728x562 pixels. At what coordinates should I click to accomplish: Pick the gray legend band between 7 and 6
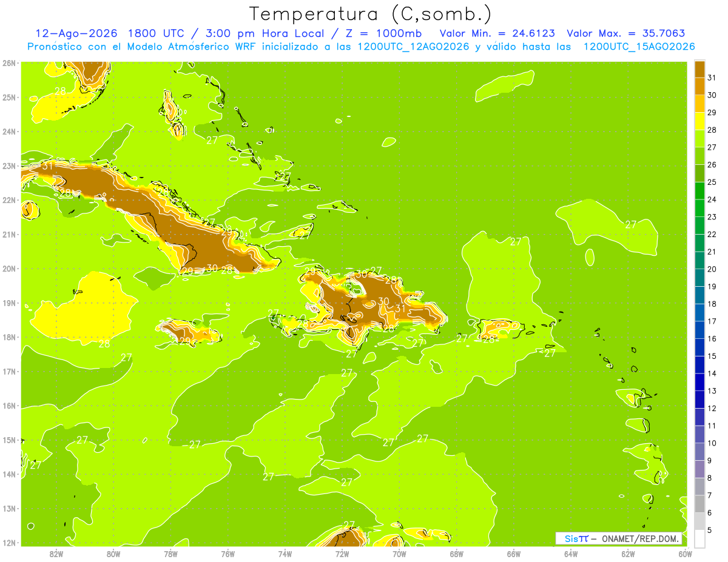(x=699, y=504)
